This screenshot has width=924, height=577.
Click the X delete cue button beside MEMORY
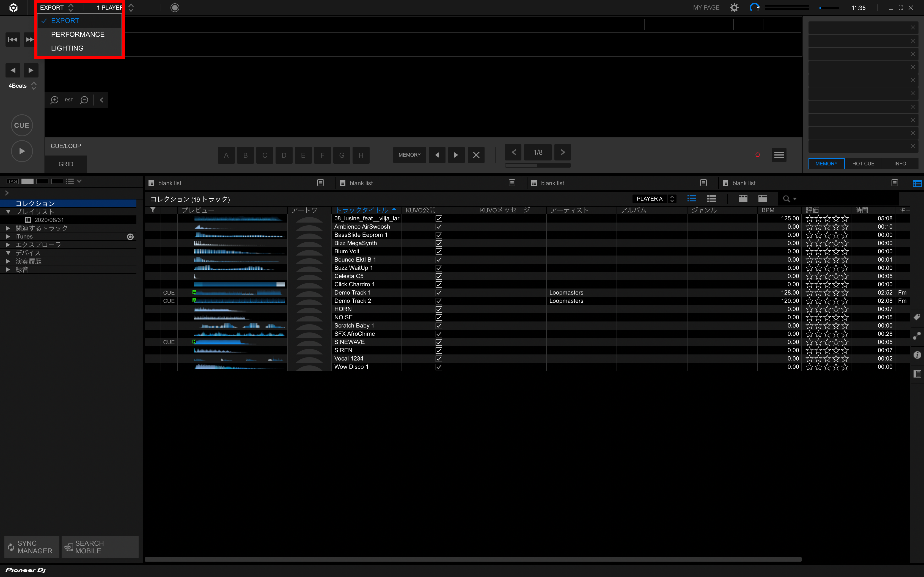[x=476, y=155]
